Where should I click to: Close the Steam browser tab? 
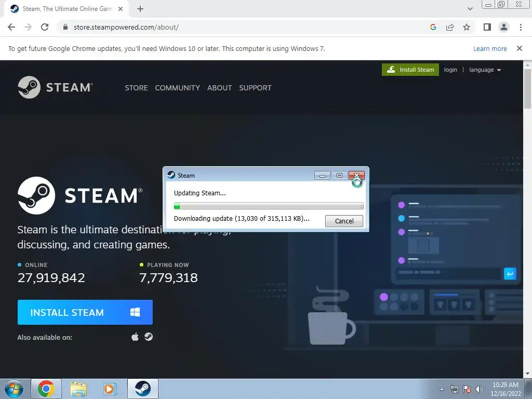point(121,9)
